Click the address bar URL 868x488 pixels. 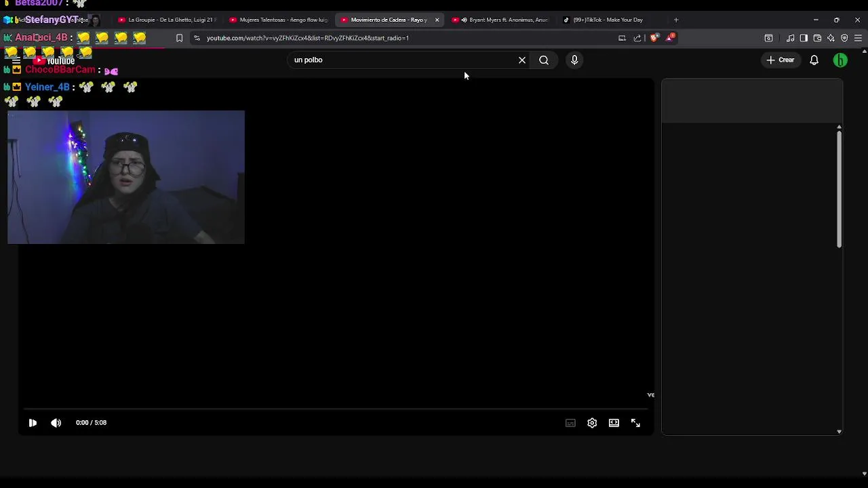coord(307,38)
